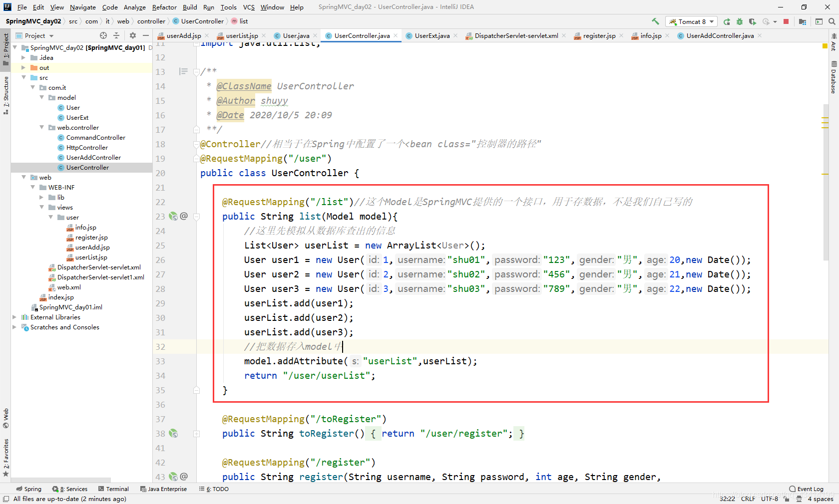Click the Spring gutter icon on line 23
Screen dimensions: 839x504
173,216
